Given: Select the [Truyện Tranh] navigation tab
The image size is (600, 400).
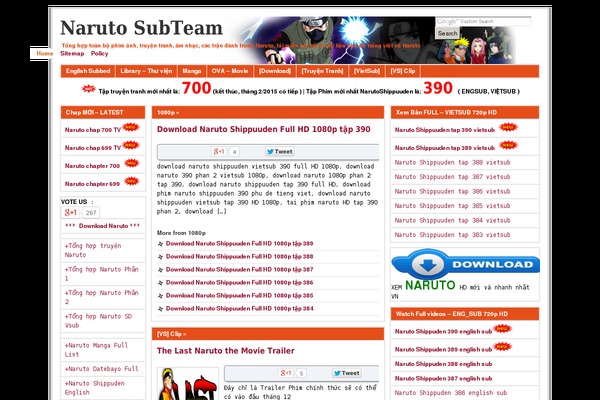Looking at the screenshot, I should 322,71.
